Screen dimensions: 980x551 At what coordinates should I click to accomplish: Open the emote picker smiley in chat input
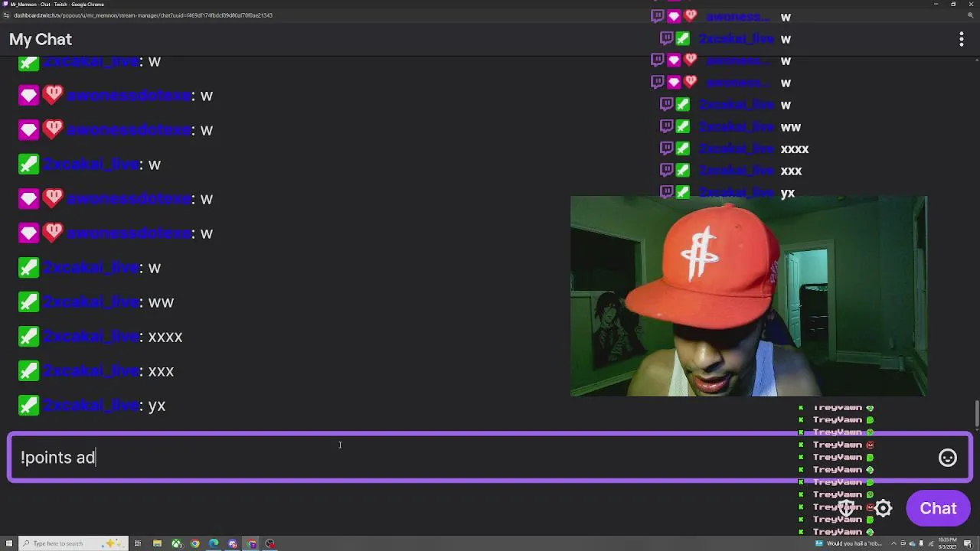[948, 458]
